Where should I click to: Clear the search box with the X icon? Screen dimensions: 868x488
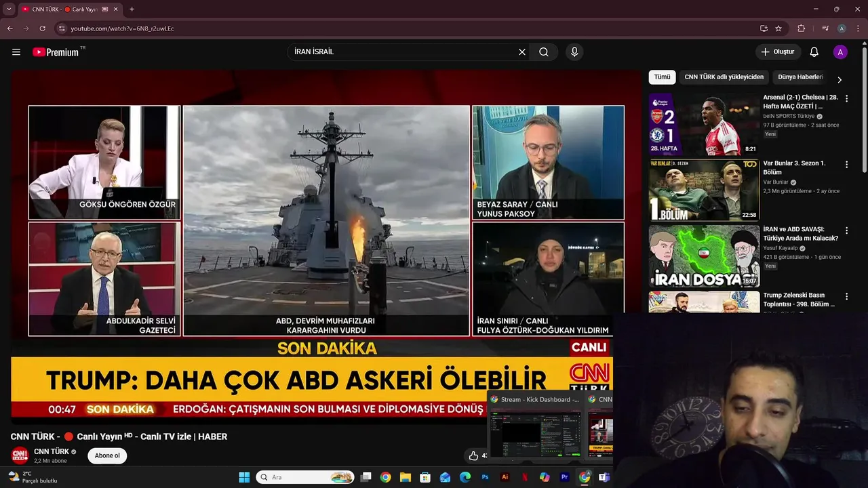(522, 52)
